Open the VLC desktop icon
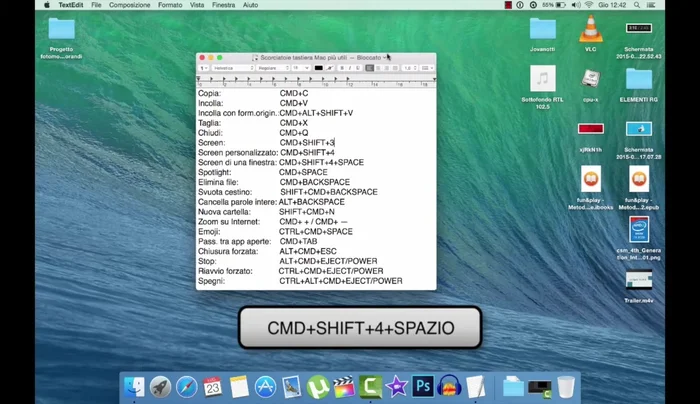This screenshot has height=404, width=700. [x=591, y=29]
